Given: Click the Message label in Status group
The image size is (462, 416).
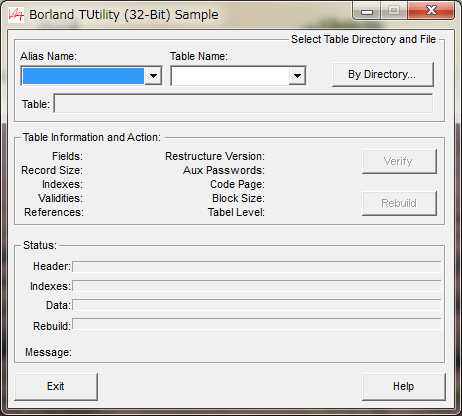Looking at the screenshot, I should 48,352.
